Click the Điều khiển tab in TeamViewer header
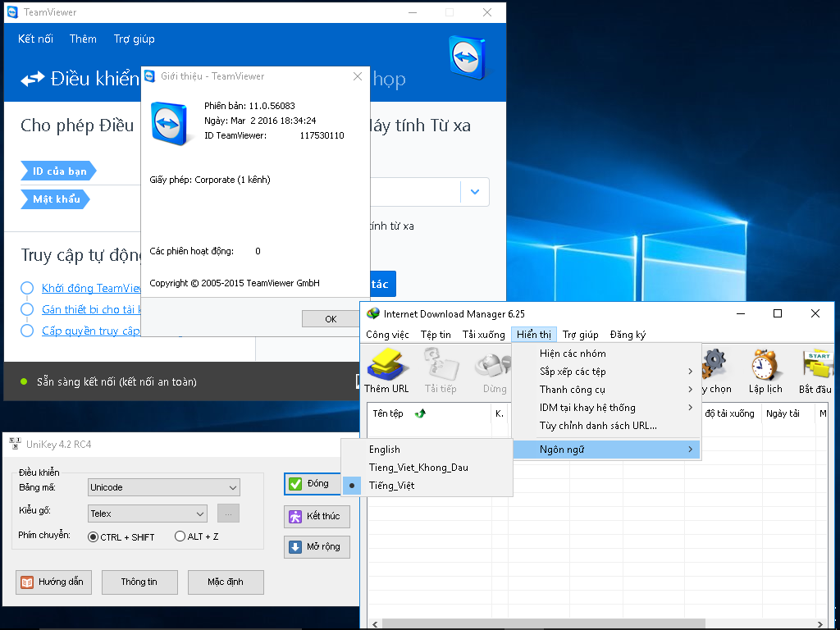 coord(80,79)
